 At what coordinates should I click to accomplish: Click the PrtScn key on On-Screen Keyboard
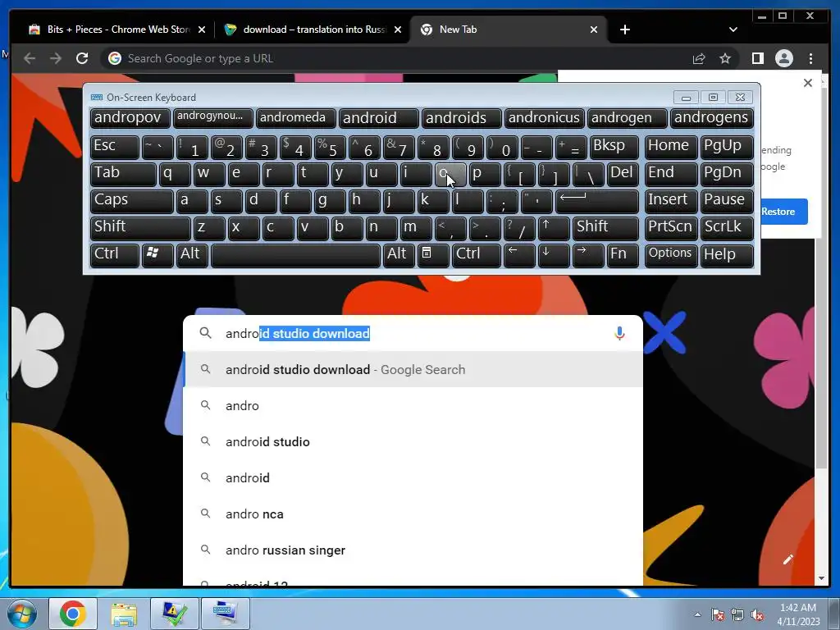point(671,227)
